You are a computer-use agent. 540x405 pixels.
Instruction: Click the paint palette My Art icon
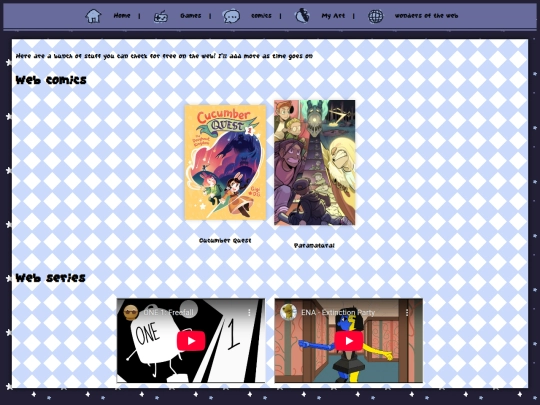(x=302, y=15)
